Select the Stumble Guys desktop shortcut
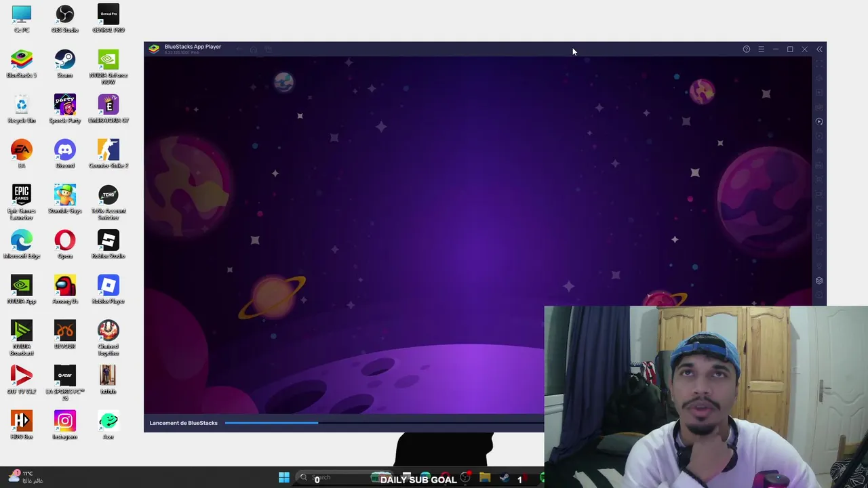 (65, 199)
